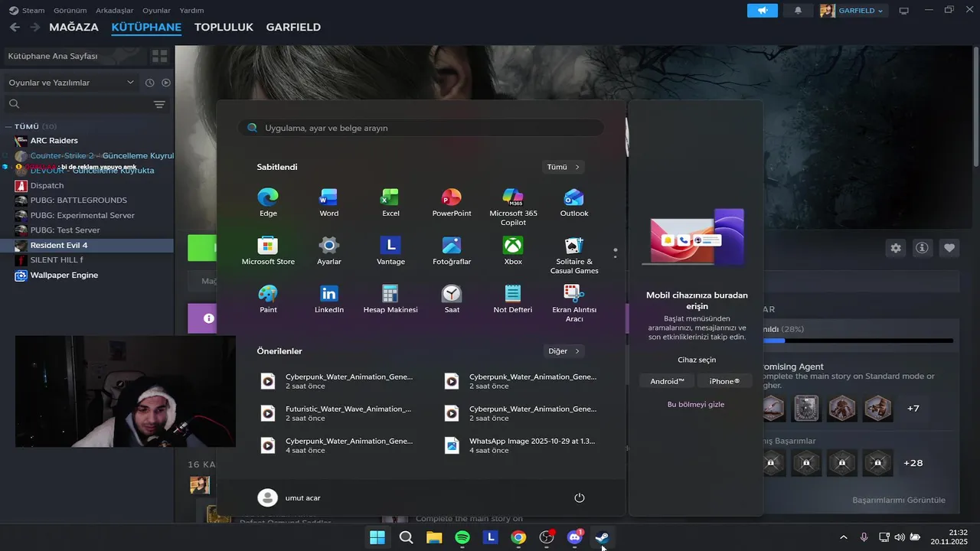This screenshot has width=980, height=551.
Task: Open Edge from pinned apps
Action: pyautogui.click(x=268, y=203)
